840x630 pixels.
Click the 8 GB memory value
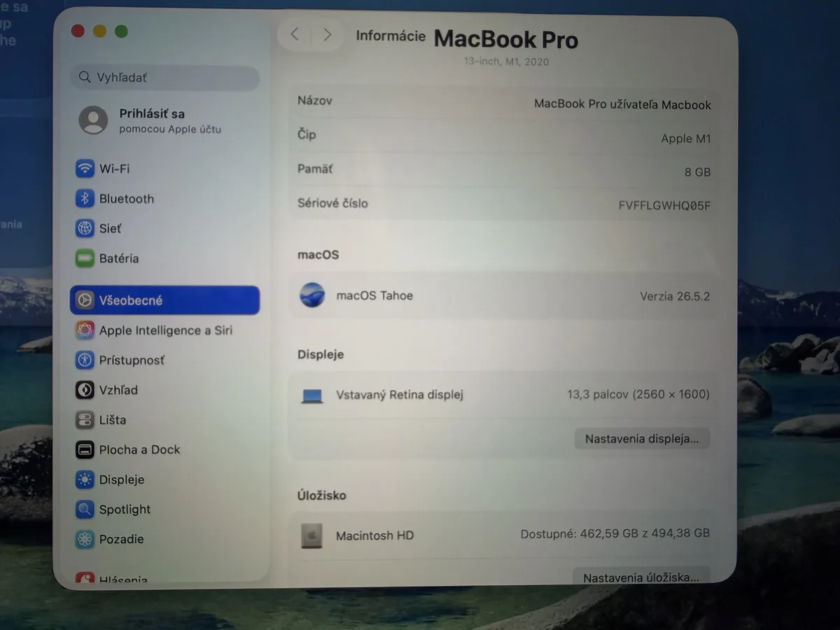tap(698, 172)
